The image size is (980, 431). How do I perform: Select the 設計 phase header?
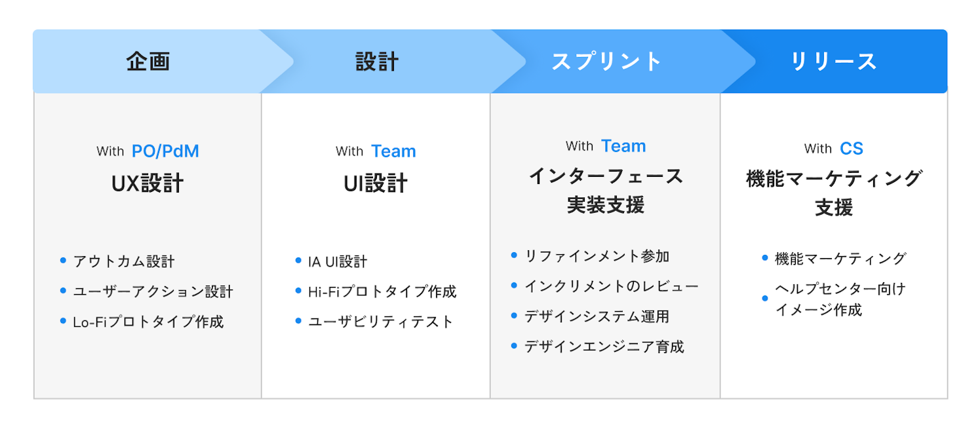tap(377, 62)
